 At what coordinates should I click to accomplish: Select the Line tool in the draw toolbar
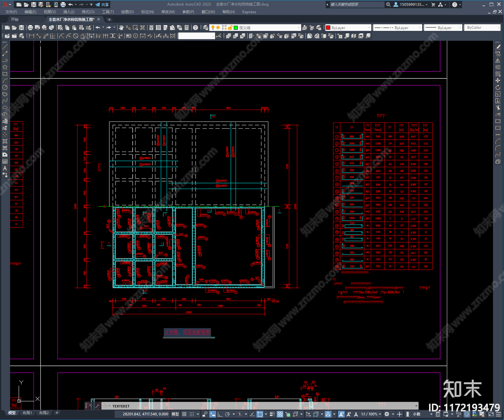pos(5,47)
